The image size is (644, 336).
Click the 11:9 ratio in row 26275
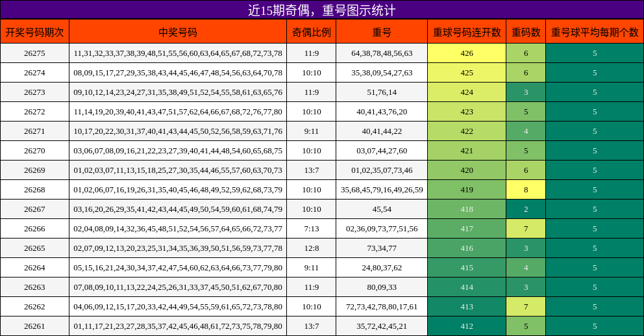[x=312, y=53]
